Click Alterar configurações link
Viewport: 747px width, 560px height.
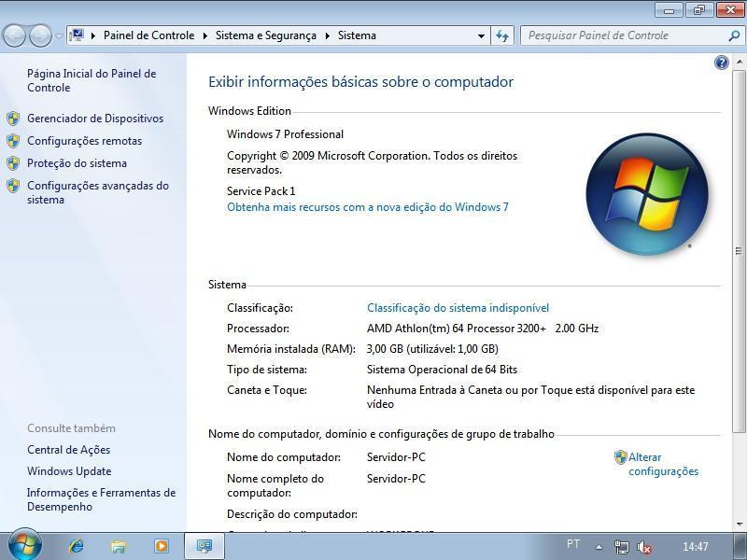tap(663, 464)
